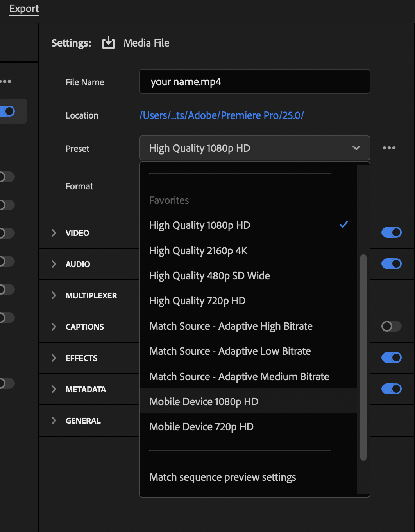Turn off the Effects toggle
Viewport: 415px width, 532px height.
tap(391, 358)
